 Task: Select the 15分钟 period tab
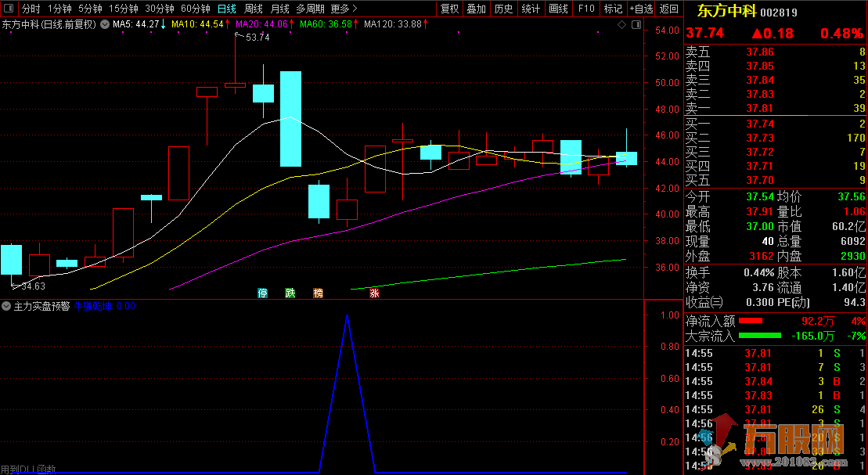coord(123,9)
